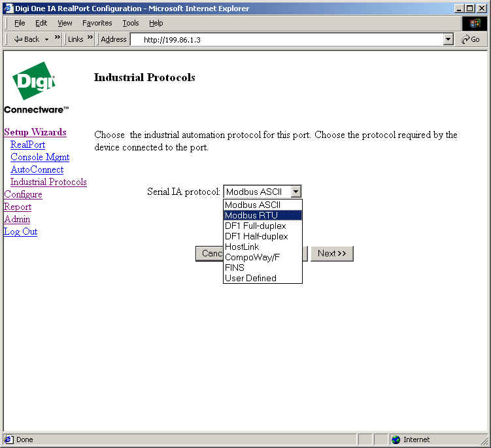
Task: Select Modbus RTU from protocol list
Action: 262,215
